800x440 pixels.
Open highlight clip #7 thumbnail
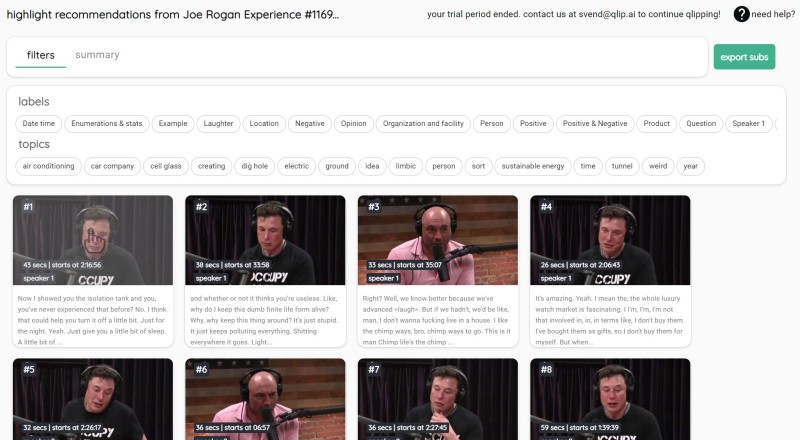tap(438, 399)
